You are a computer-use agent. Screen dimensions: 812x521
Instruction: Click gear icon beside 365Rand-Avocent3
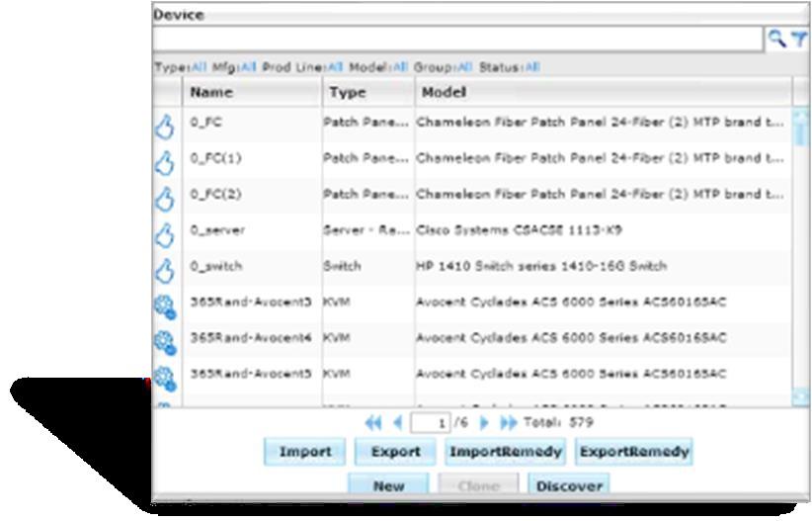point(166,306)
